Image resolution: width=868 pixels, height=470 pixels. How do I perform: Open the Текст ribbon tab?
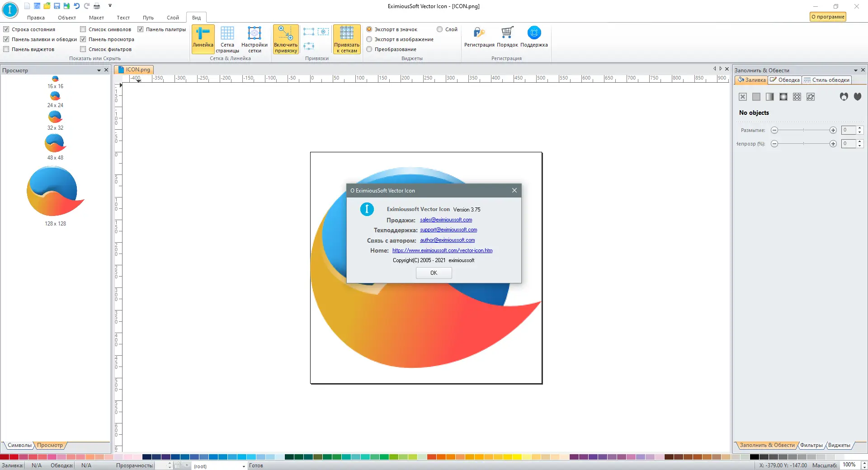pos(123,18)
